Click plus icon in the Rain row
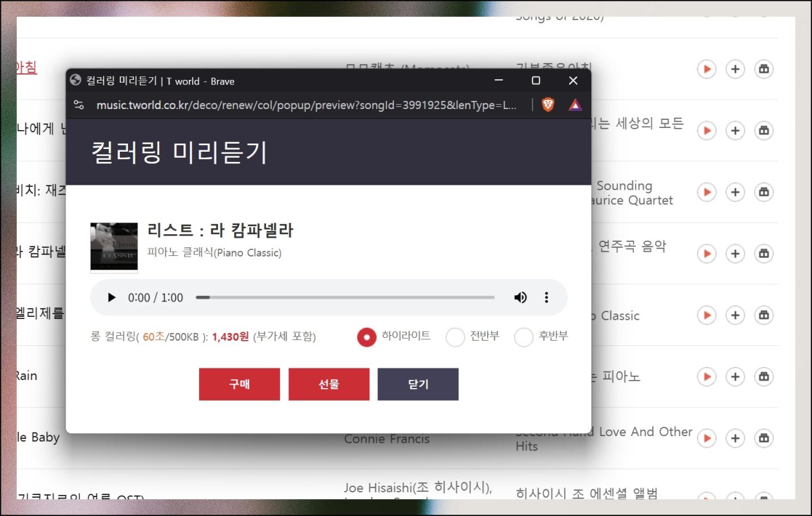This screenshot has width=812, height=516. coord(735,377)
